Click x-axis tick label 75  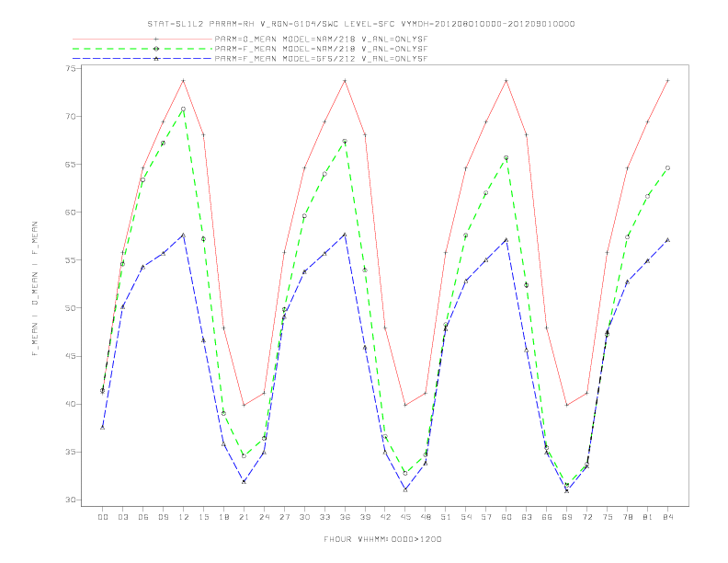[x=608, y=517]
